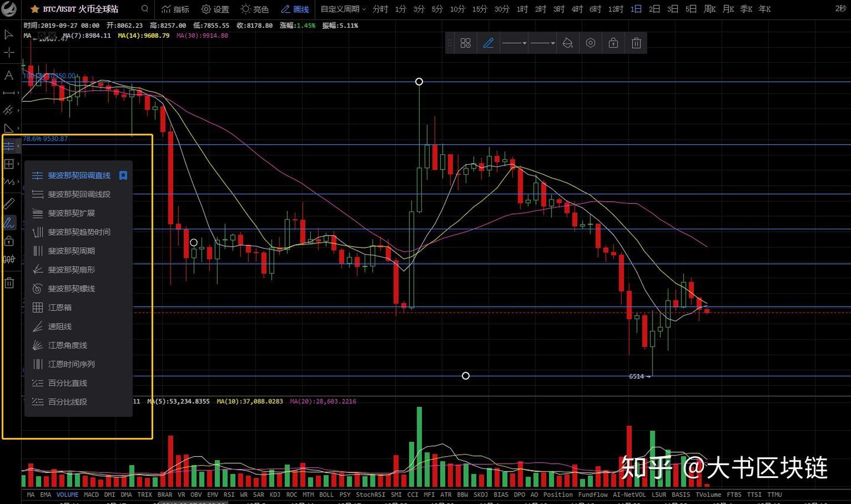Switch to the StochRSI indicator
The height and width of the screenshot is (504, 851).
tap(371, 495)
